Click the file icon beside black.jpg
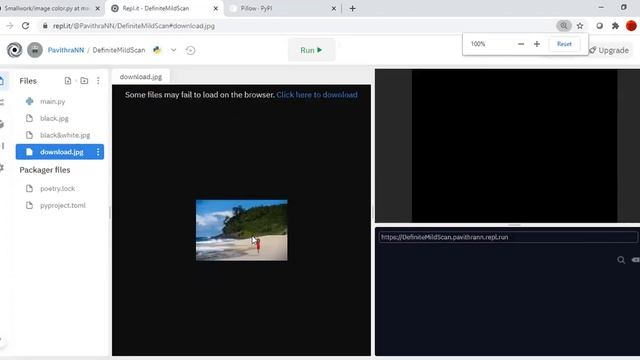 point(29,118)
